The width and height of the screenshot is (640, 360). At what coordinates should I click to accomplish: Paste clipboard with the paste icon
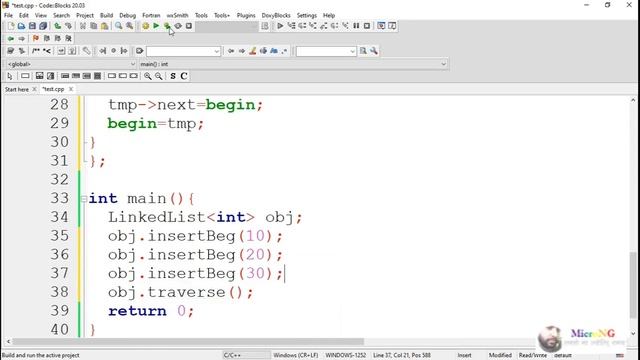(104, 26)
